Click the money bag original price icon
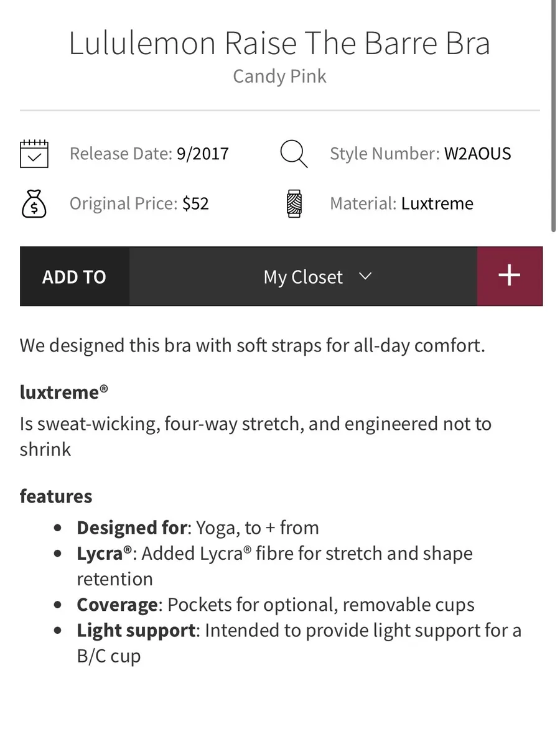 click(34, 204)
